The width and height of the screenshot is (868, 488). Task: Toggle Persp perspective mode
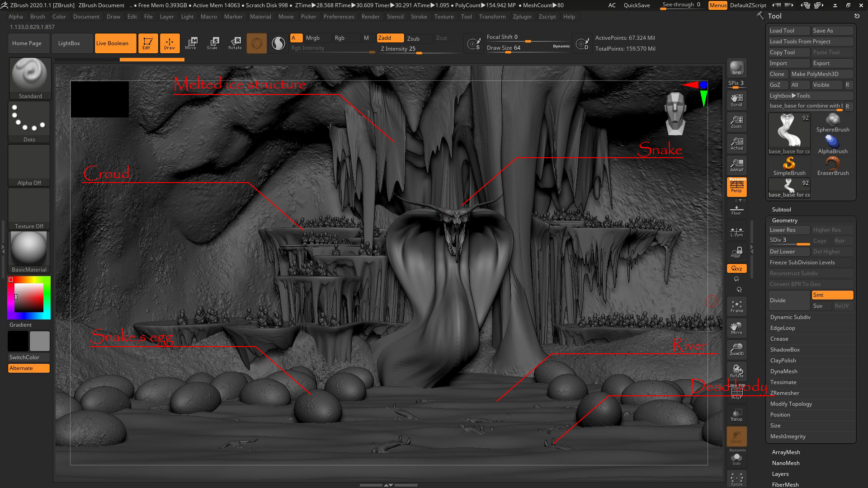tap(736, 187)
